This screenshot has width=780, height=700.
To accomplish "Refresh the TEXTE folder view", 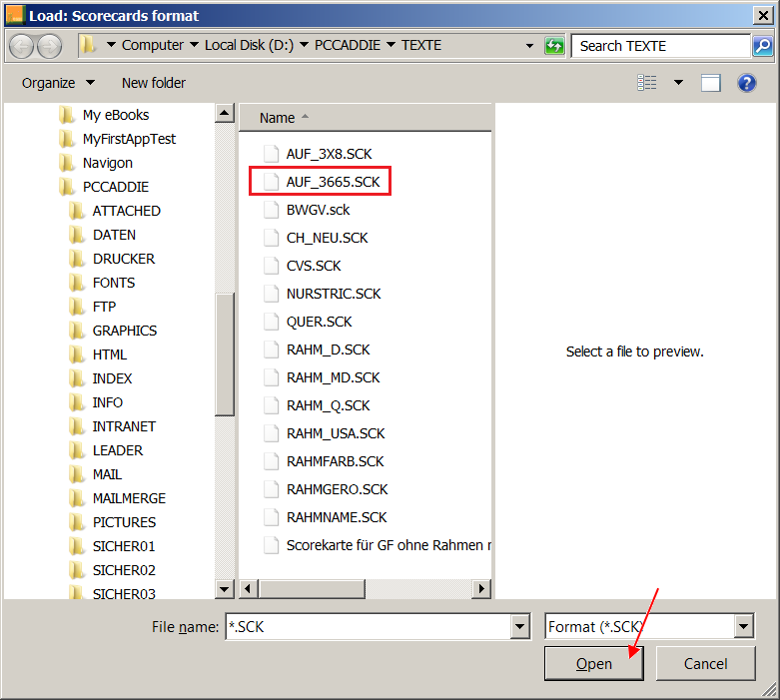I will tap(554, 46).
